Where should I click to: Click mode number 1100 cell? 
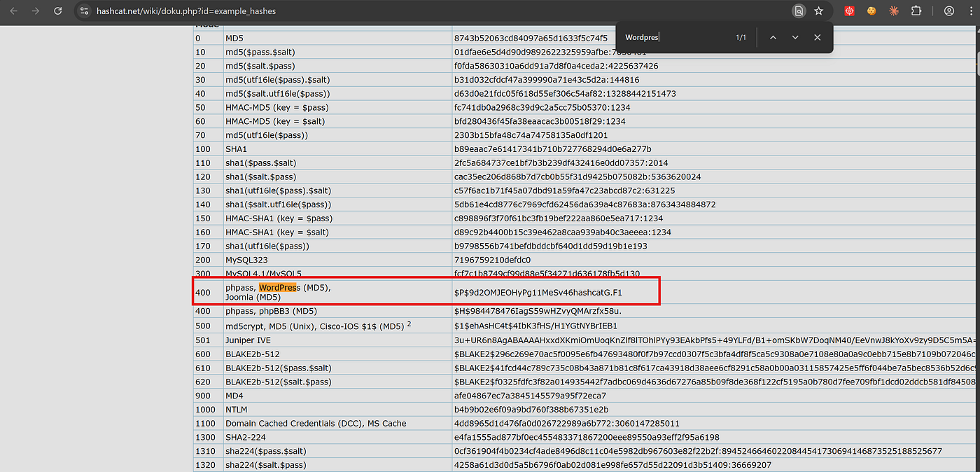coord(209,423)
